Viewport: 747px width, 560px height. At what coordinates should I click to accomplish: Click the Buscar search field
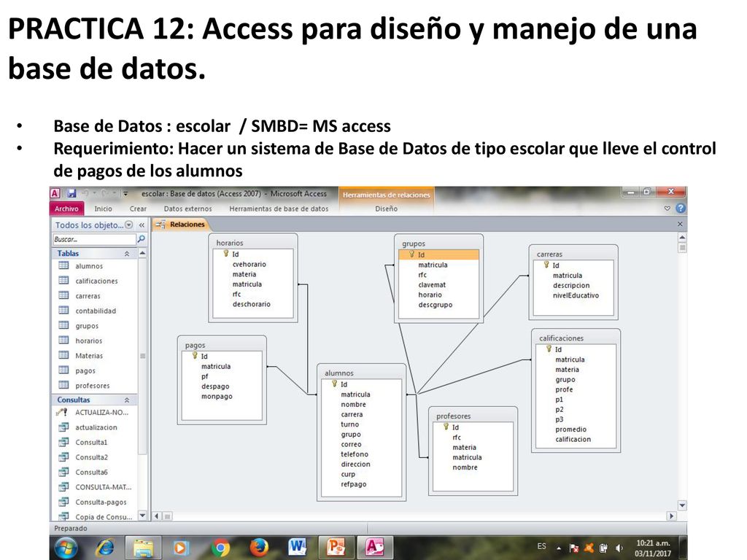(x=94, y=239)
